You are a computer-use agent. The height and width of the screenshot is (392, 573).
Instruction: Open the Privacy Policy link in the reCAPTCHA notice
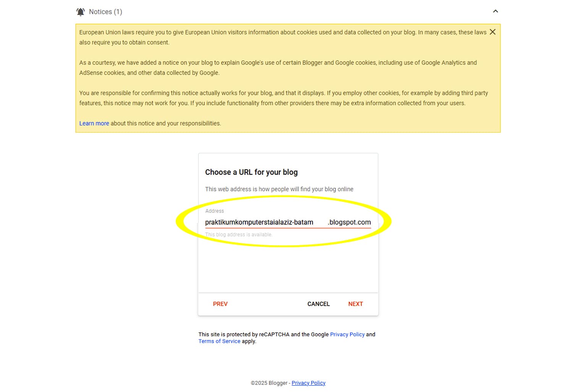point(347,334)
